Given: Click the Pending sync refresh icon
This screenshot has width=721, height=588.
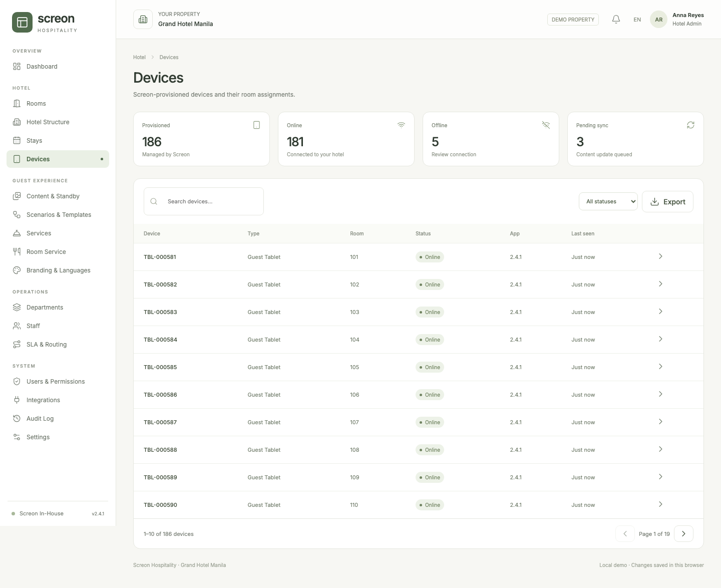Looking at the screenshot, I should [690, 125].
